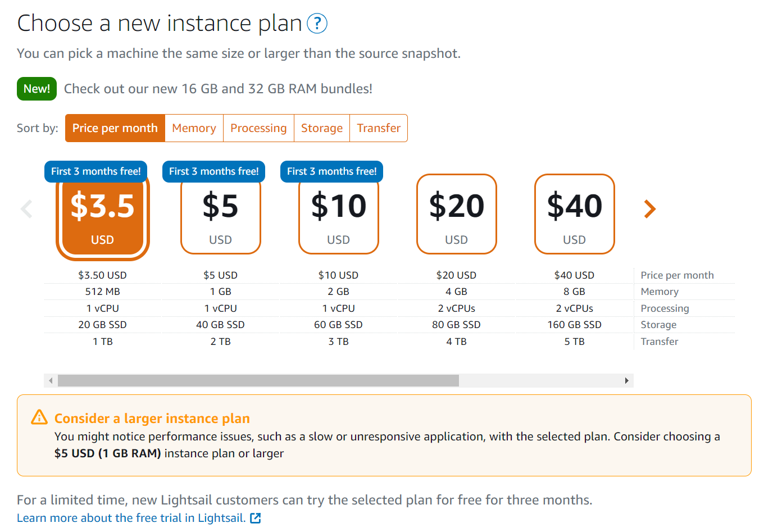Click the scrollbar's right arrow
This screenshot has height=532, width=773.
pyautogui.click(x=626, y=381)
